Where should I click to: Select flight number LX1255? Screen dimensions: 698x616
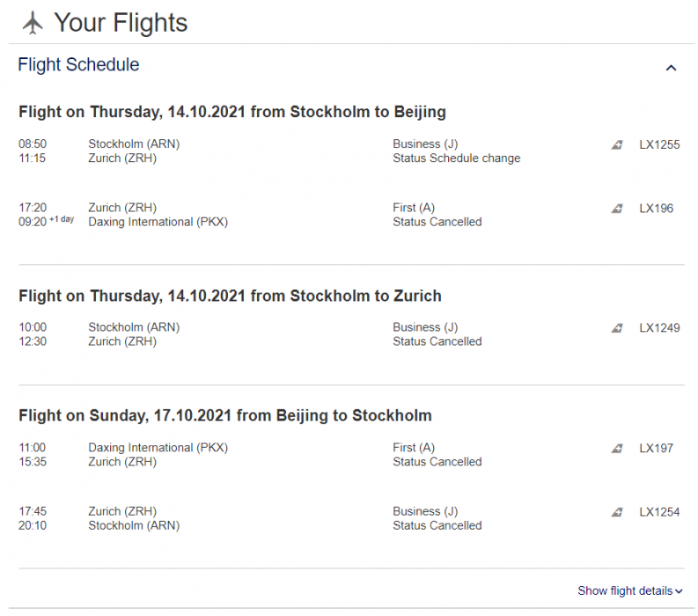point(659,144)
